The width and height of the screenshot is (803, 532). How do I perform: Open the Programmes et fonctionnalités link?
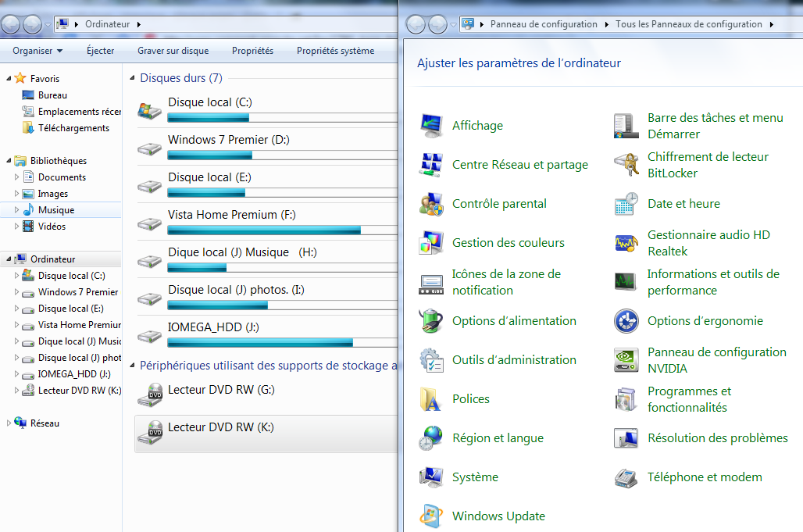(689, 399)
